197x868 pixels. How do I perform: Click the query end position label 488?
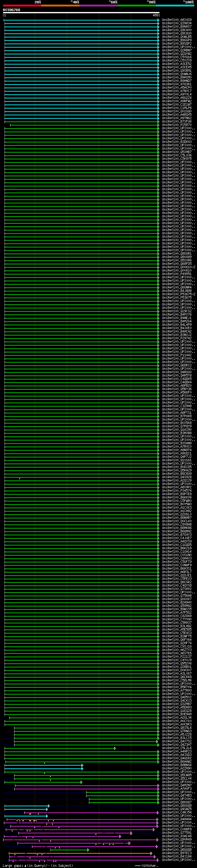click(155, 15)
